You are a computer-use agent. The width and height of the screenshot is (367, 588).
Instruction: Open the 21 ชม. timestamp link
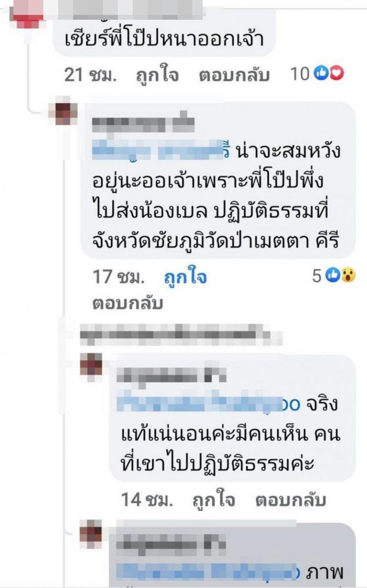pyautogui.click(x=90, y=75)
